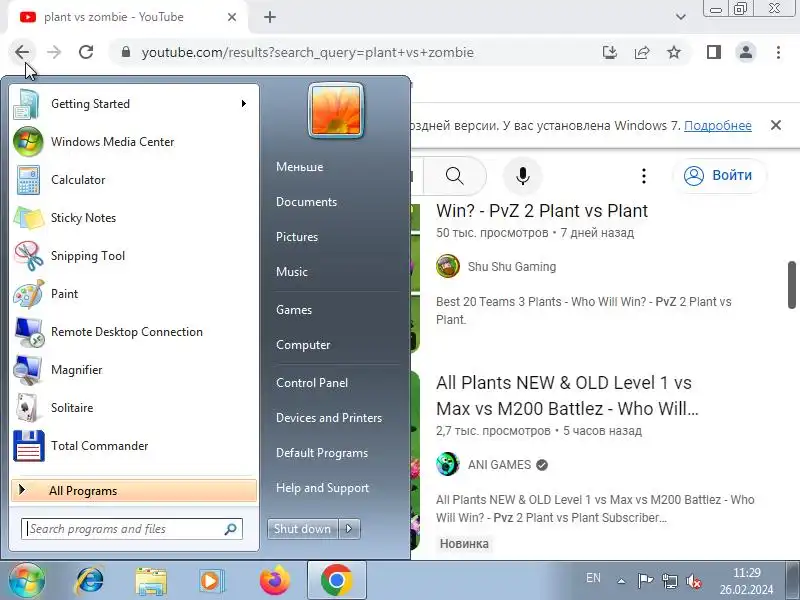800x600 pixels.
Task: Click the Action Center flag icon
Action: click(645, 581)
